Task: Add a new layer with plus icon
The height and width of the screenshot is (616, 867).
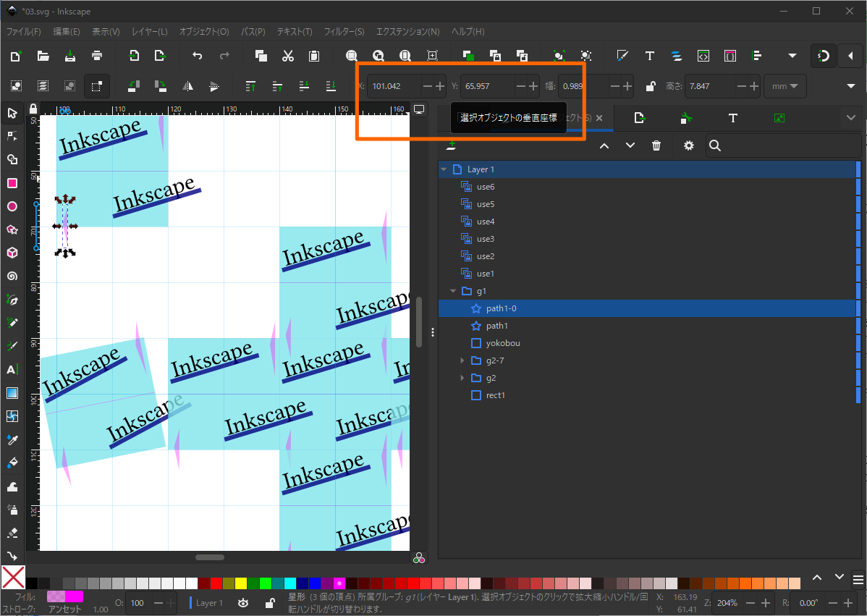Action: point(451,145)
